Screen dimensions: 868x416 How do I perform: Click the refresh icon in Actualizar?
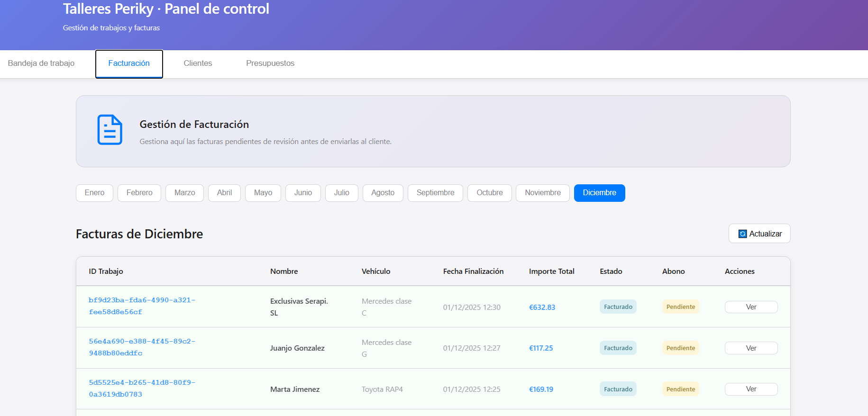pos(742,234)
